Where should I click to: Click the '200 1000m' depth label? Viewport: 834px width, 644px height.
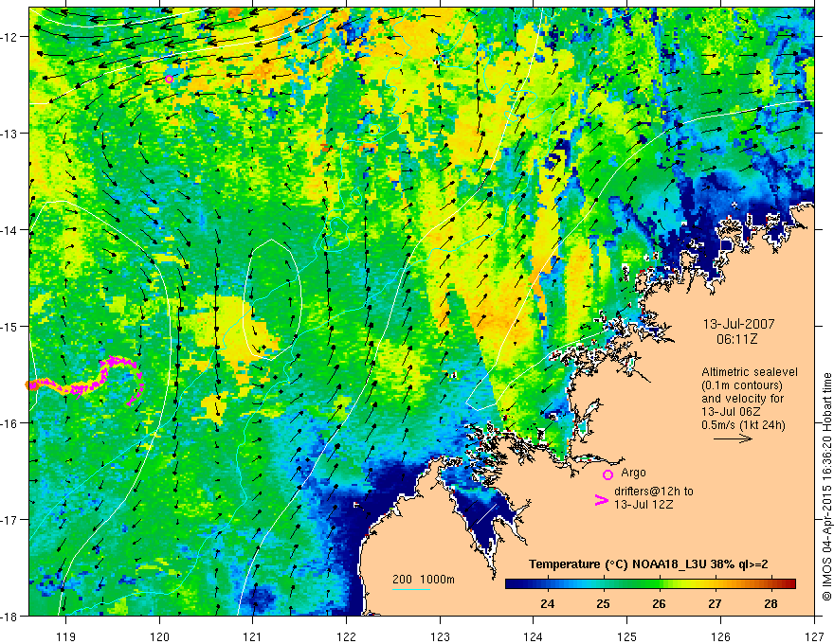(424, 580)
